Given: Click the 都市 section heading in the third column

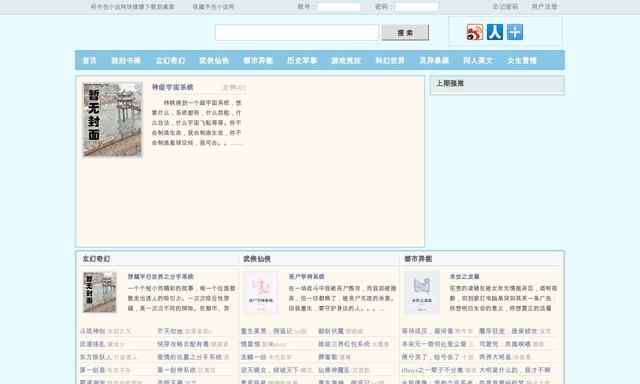Looking at the screenshot, I should coord(418,259).
